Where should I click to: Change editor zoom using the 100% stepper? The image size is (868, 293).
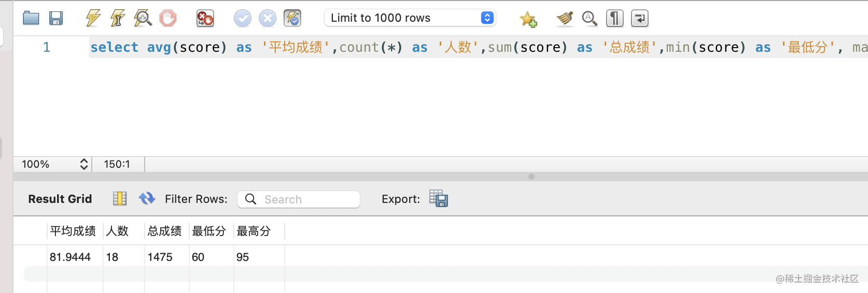coord(83,164)
